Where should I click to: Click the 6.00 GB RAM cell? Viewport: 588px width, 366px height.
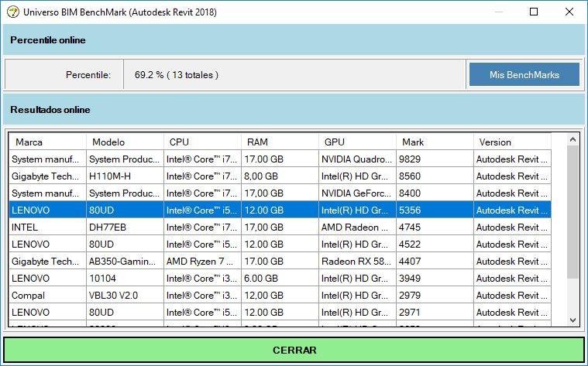(280, 278)
